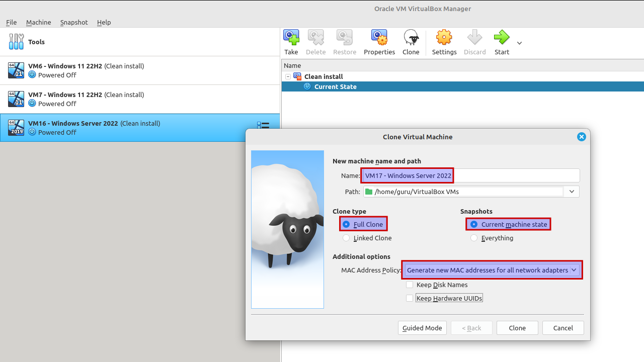
Task: Enable Keep Disk Names checkbox
Action: [x=410, y=285]
